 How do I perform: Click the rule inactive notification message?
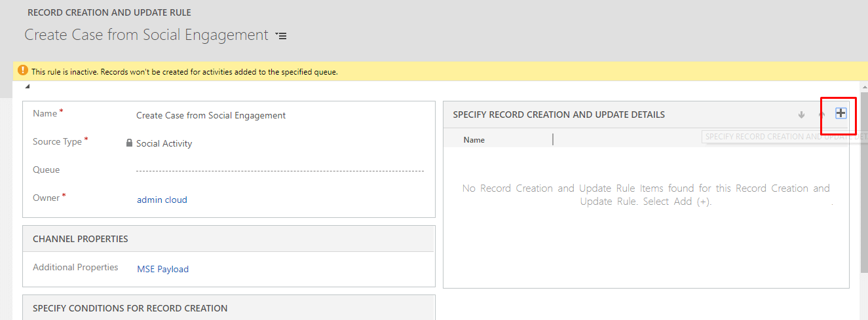(184, 71)
